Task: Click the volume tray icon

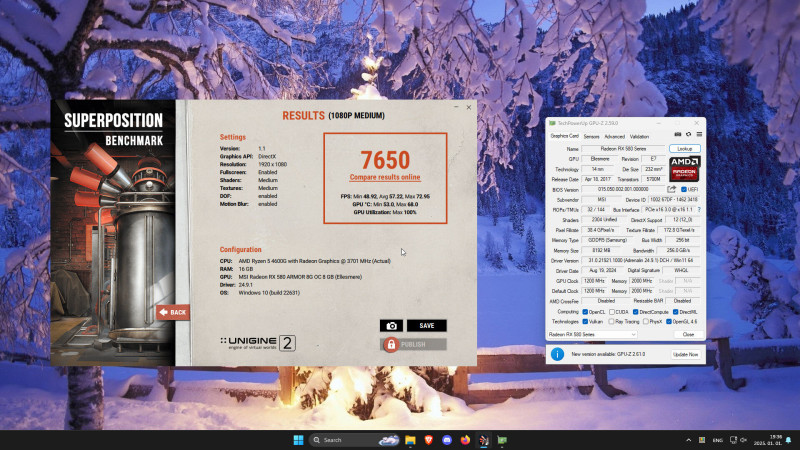Action: [744, 440]
